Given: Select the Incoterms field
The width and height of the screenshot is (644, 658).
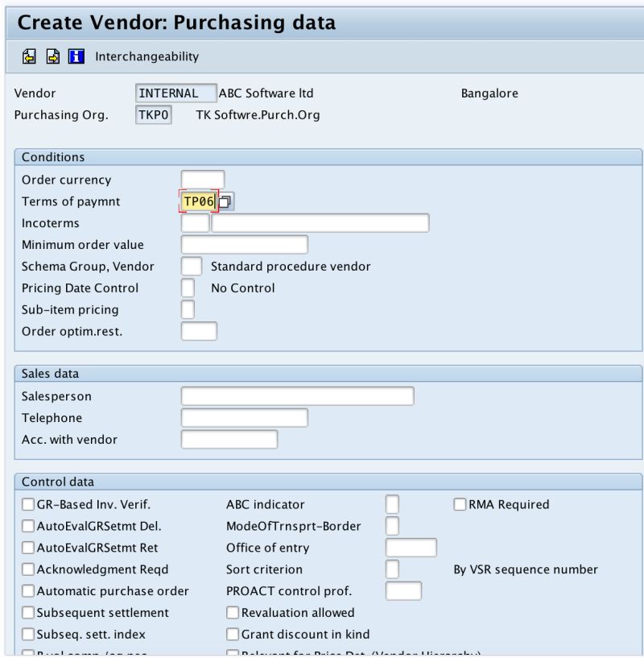Looking at the screenshot, I should [194, 223].
